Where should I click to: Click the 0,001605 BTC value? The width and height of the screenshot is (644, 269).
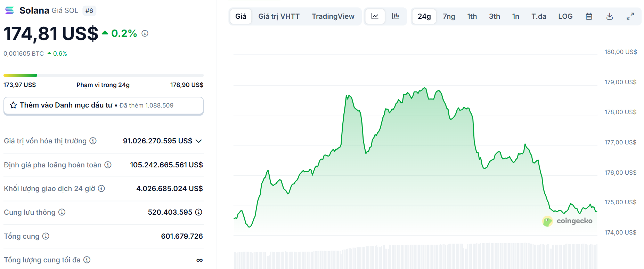(x=24, y=54)
